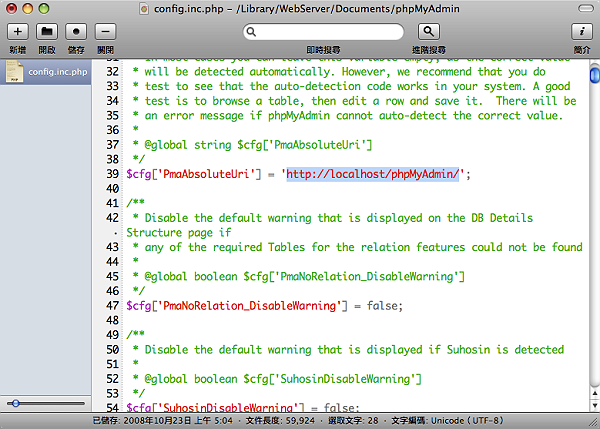Click the scrollbar up arrow
This screenshot has width=600, height=429.
click(595, 393)
